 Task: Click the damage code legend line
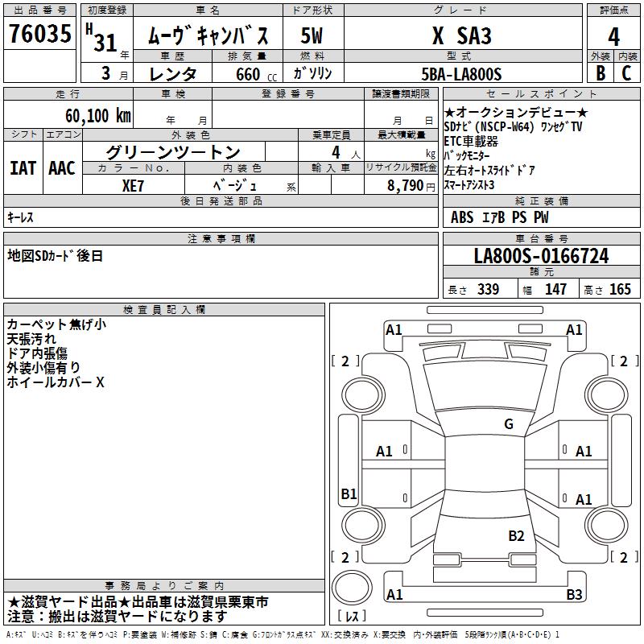click(283, 635)
